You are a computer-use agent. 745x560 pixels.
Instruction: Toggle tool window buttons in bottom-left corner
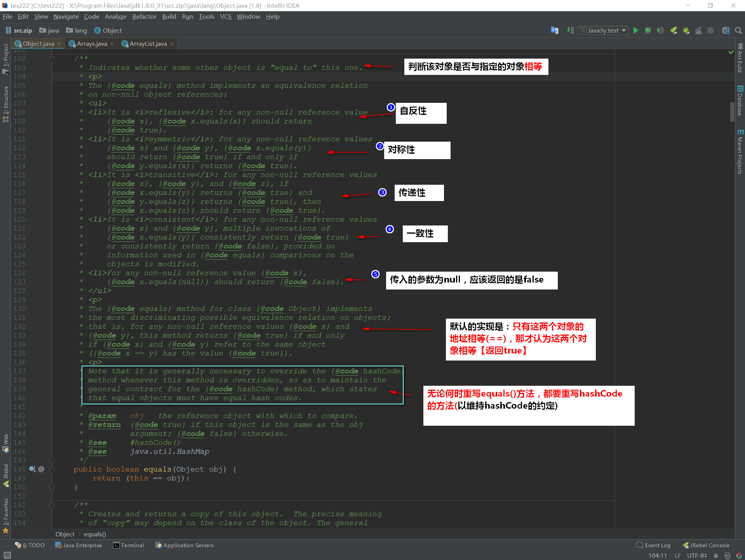tap(7, 555)
